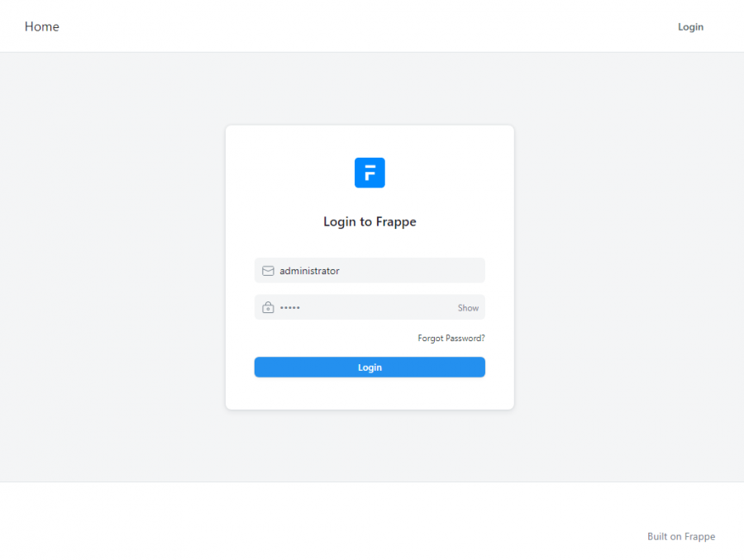Click the lock icon in password field
Image resolution: width=744 pixels, height=560 pixels.
click(268, 307)
